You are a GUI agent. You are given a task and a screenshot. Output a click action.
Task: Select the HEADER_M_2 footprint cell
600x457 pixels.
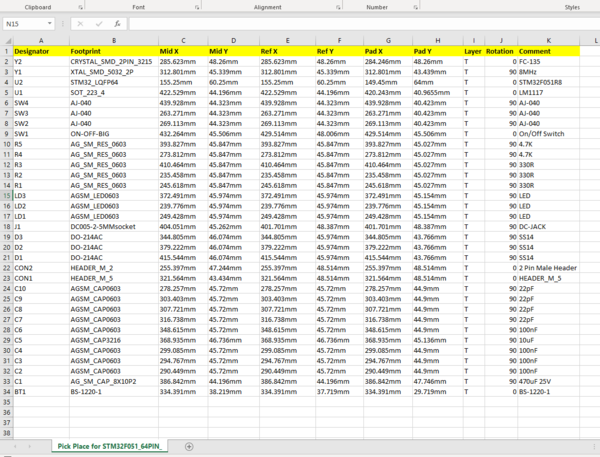pos(114,268)
